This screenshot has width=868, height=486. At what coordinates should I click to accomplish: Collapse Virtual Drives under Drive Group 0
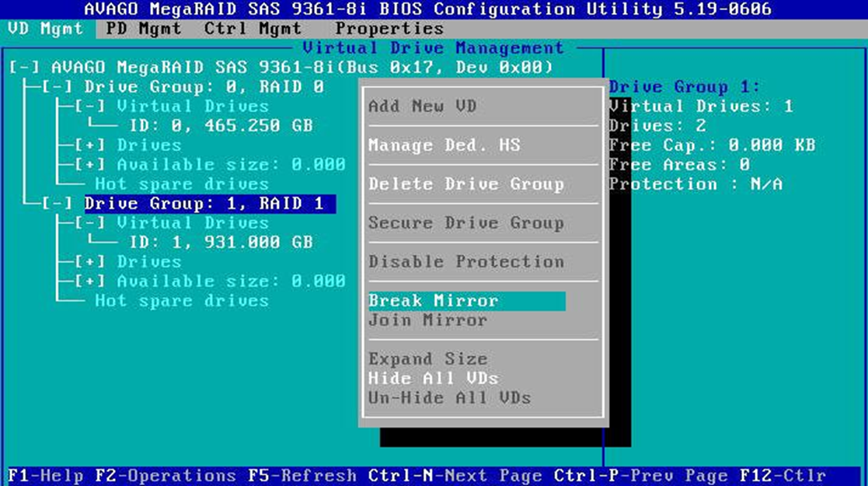89,107
